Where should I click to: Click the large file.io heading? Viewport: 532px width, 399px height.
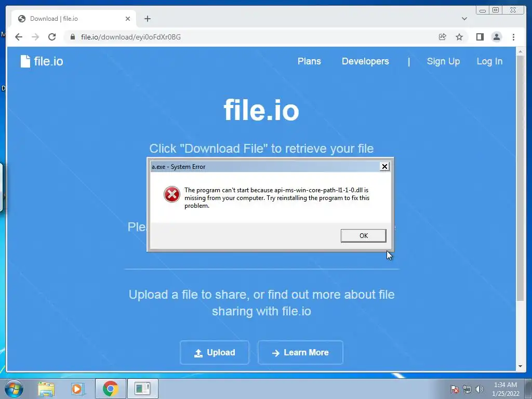(x=261, y=110)
